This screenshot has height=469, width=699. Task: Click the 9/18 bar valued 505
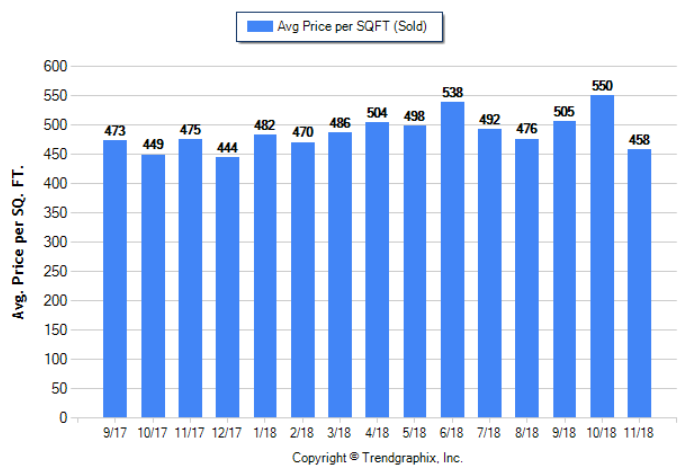coord(565,269)
